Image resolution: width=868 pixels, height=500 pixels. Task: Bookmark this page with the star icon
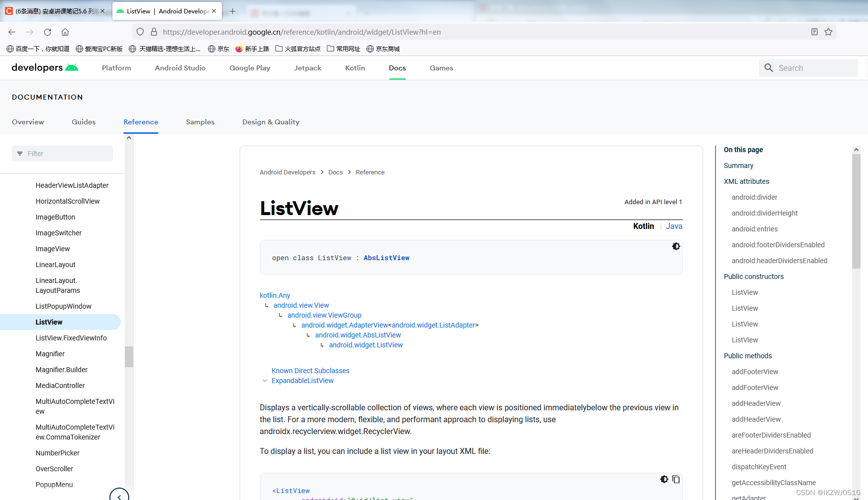[x=828, y=32]
